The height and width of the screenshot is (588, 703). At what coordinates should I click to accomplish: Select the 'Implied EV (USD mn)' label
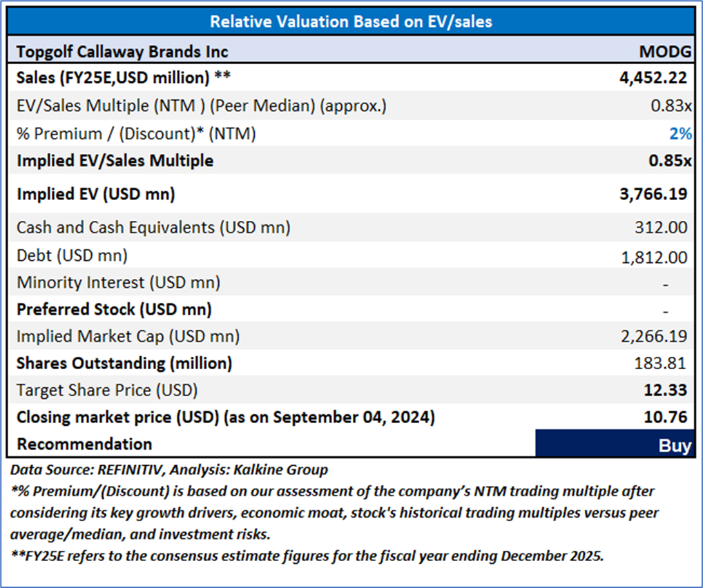(95, 194)
